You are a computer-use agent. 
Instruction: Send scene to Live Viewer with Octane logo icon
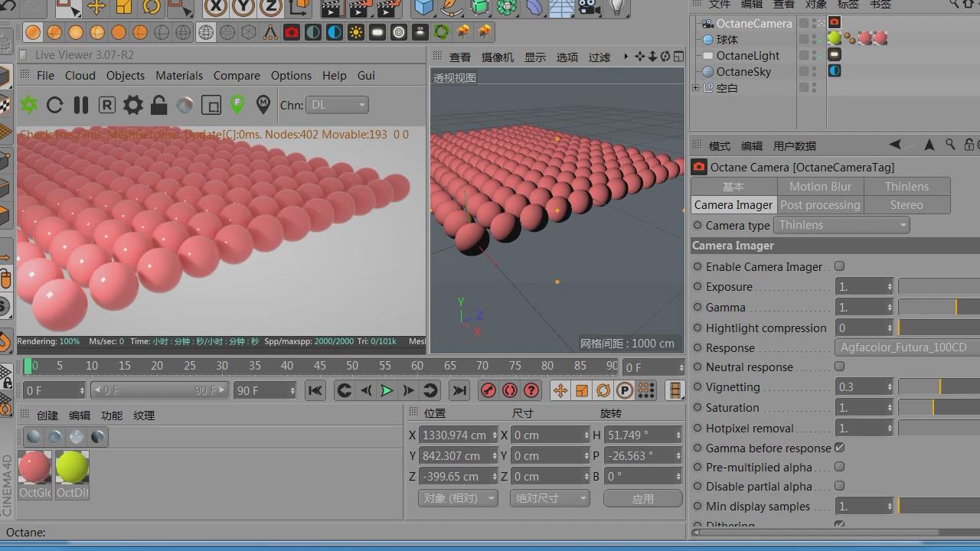tap(29, 105)
